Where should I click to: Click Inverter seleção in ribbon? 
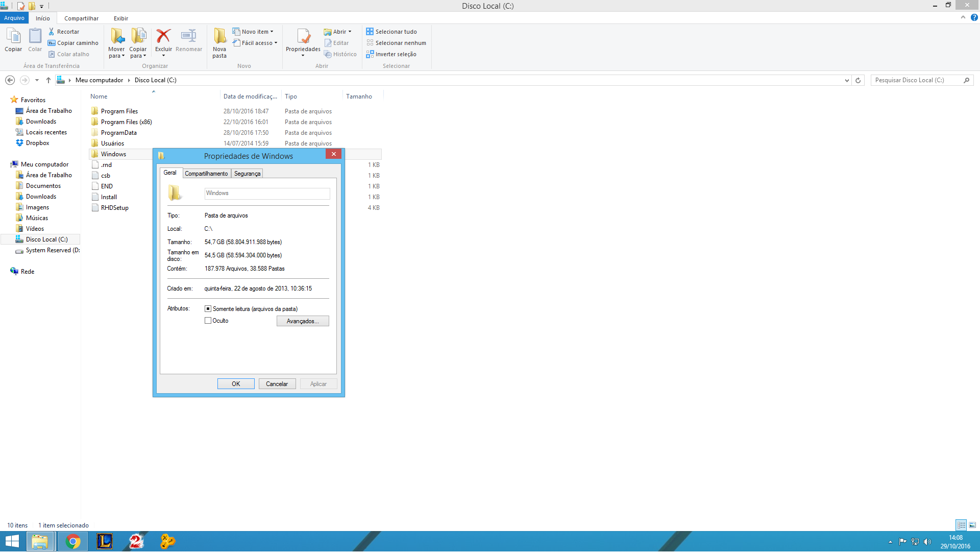coord(391,54)
